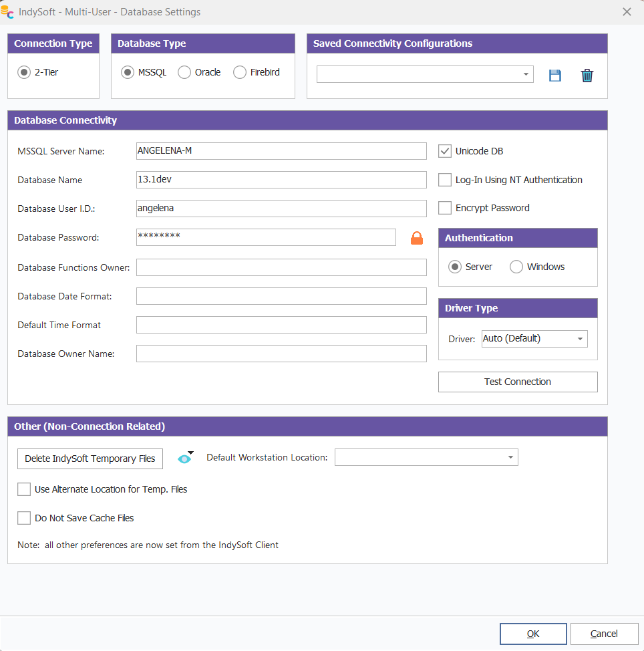Choose Windows authentication radio button
This screenshot has height=651, width=644.
pos(516,267)
